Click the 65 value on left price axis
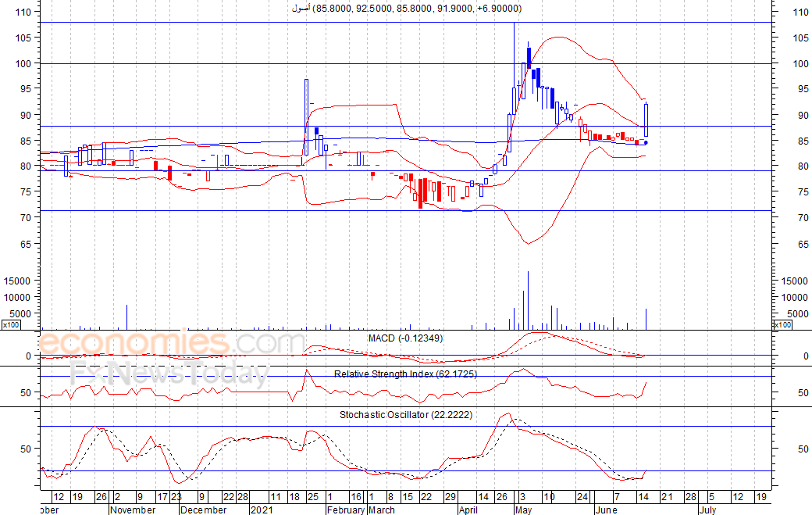 (26, 244)
